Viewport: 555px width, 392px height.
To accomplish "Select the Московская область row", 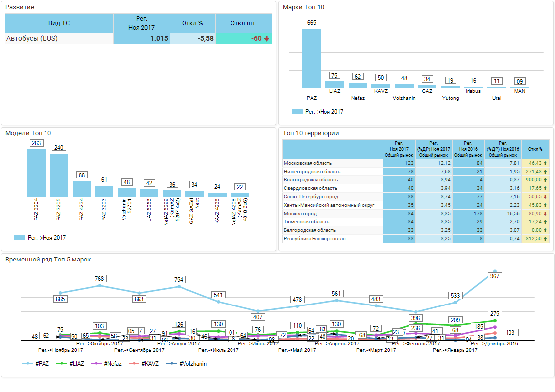I will 416,163.
